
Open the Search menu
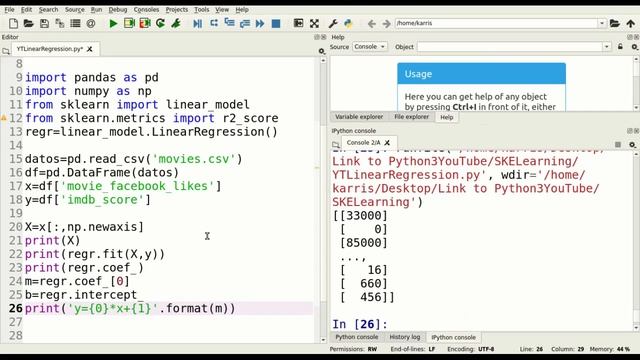pos(49,9)
